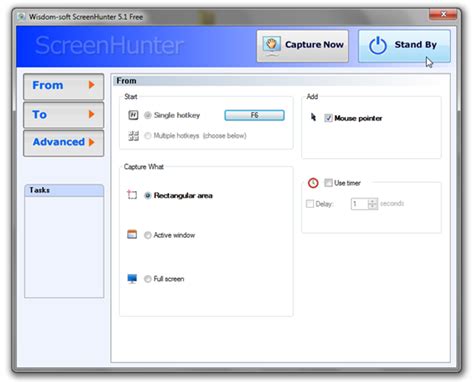Image resolution: width=474 pixels, height=382 pixels.
Task: Click the orange arrow on From tab
Action: coord(92,85)
